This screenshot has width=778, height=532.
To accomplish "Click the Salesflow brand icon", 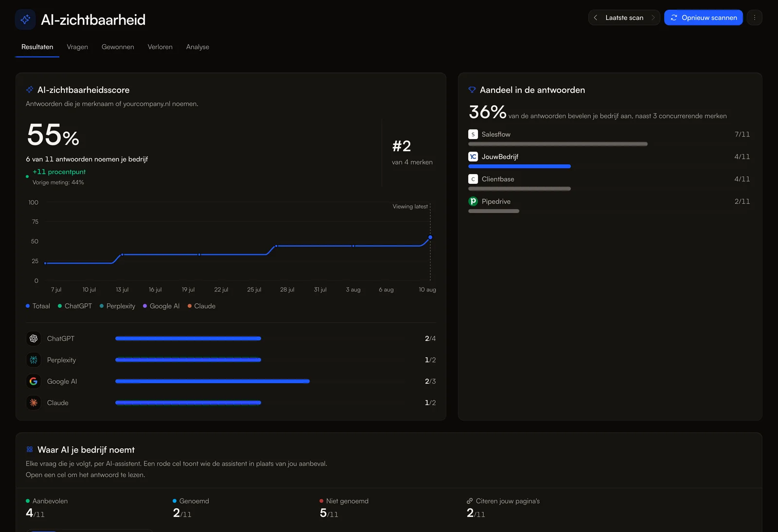I will click(473, 134).
